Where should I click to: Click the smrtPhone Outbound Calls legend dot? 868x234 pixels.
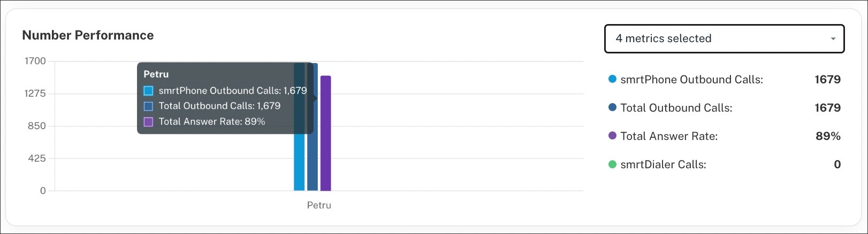coord(612,79)
